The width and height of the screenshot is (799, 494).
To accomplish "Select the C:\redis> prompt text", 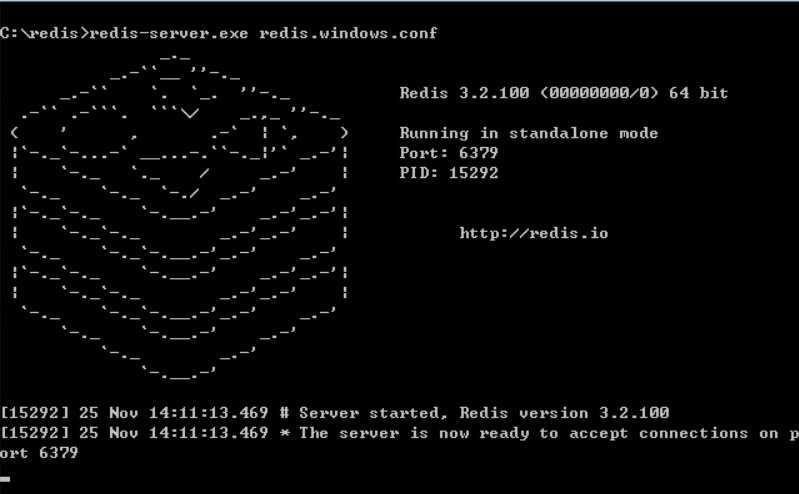I will point(44,33).
